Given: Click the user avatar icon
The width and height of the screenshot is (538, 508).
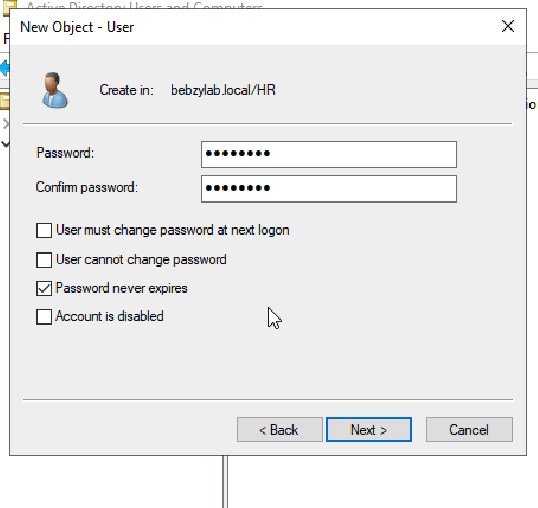Looking at the screenshot, I should tap(55, 90).
